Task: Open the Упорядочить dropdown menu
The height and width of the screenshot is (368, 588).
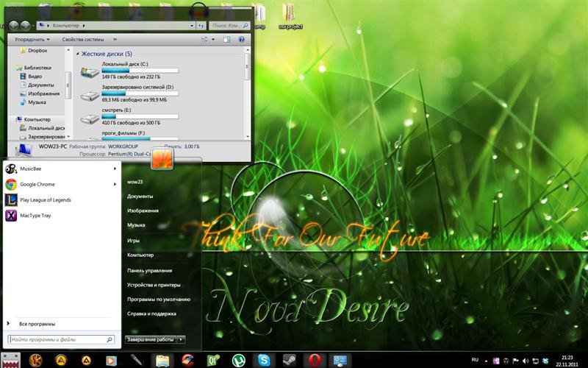Action: coord(32,40)
